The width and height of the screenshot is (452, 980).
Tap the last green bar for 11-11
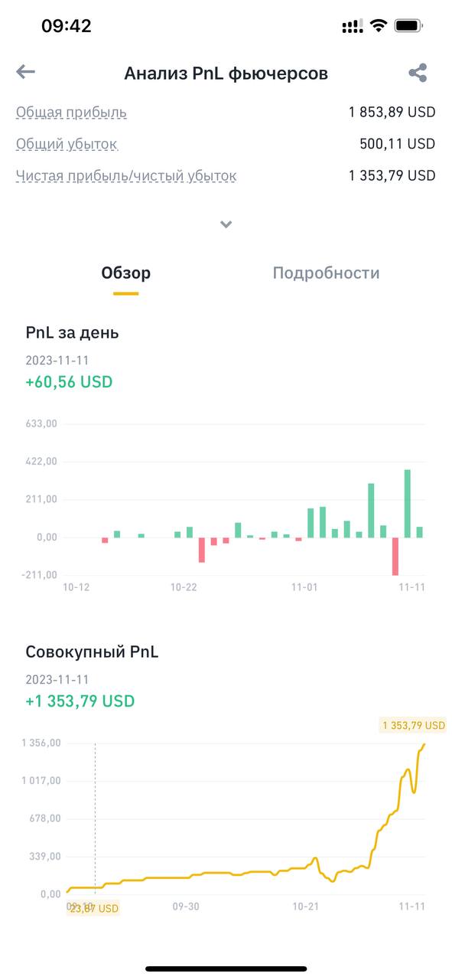(419, 532)
